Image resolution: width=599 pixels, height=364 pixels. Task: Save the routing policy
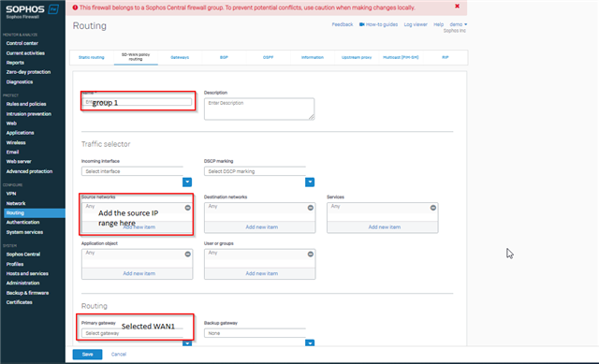click(87, 354)
